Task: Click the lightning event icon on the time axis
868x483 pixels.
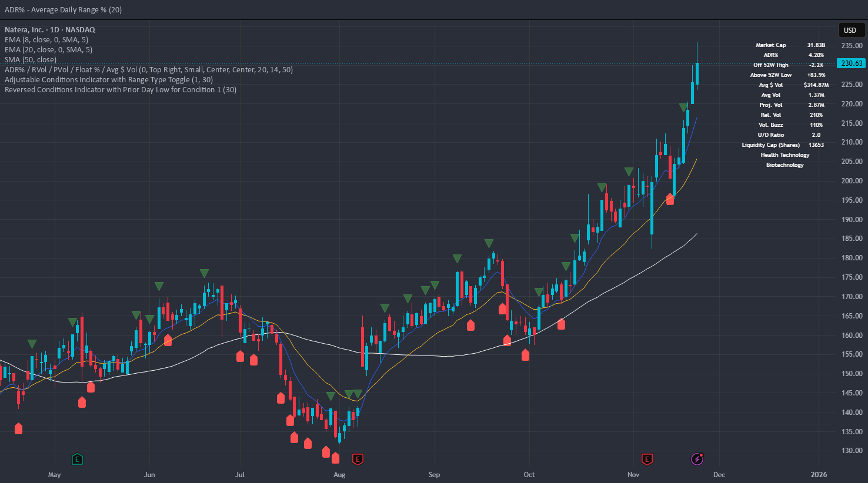Action: tap(697, 459)
